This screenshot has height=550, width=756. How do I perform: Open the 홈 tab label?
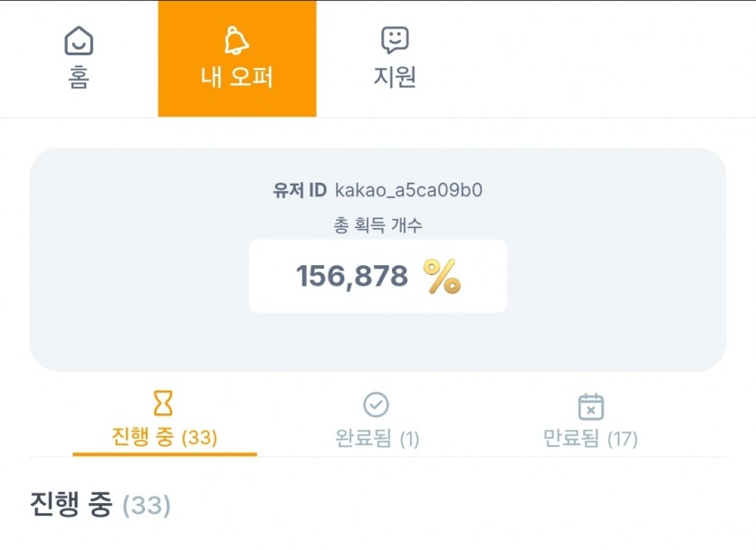click(x=79, y=77)
